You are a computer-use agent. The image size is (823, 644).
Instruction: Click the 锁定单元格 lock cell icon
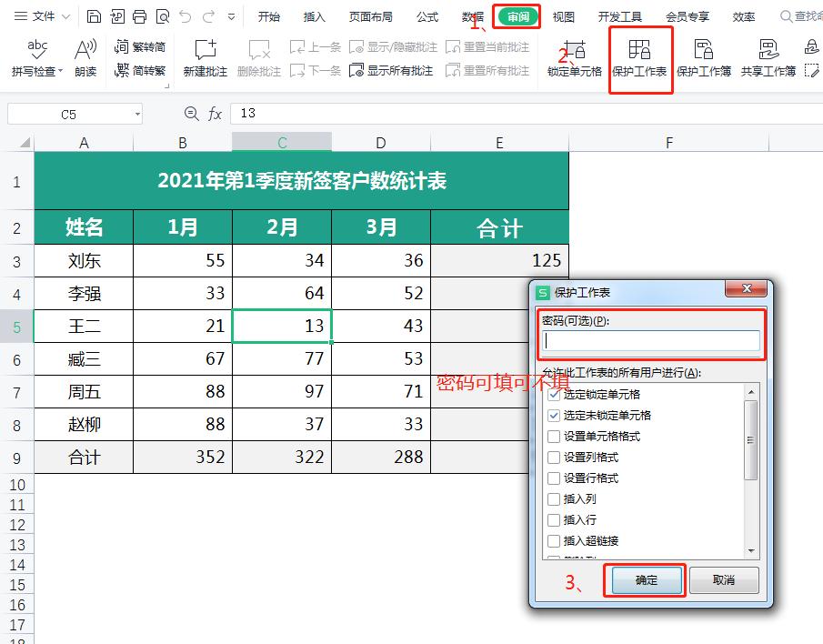pos(574,49)
